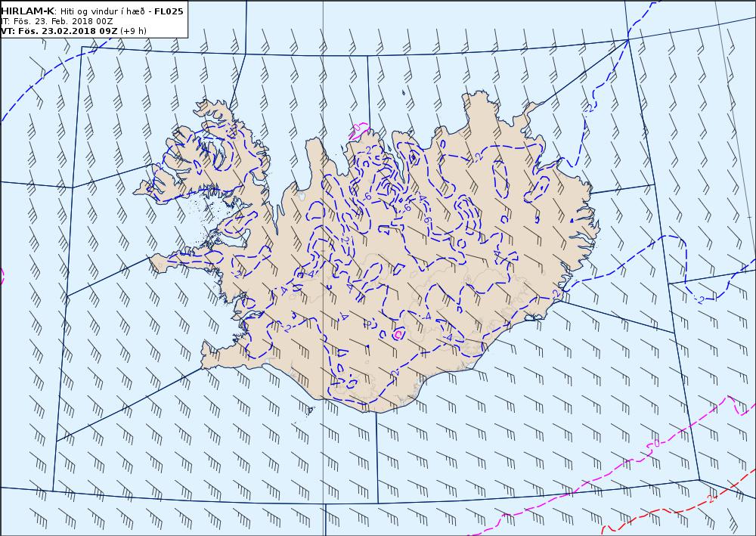This screenshot has height=536, width=756.
Task: Select the 'IT: Fös. 23. Feb. 2018 00Z' line
Action: pyautogui.click(x=57, y=21)
